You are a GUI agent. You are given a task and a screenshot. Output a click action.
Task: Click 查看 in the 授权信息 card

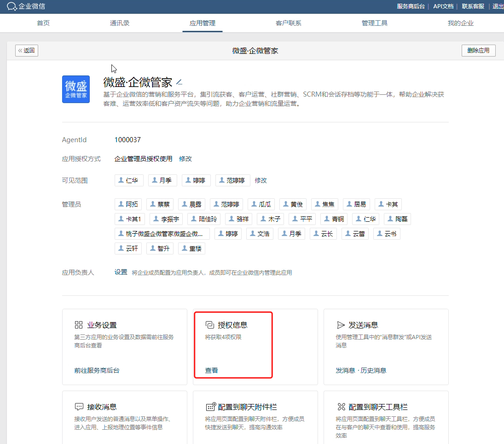click(212, 370)
